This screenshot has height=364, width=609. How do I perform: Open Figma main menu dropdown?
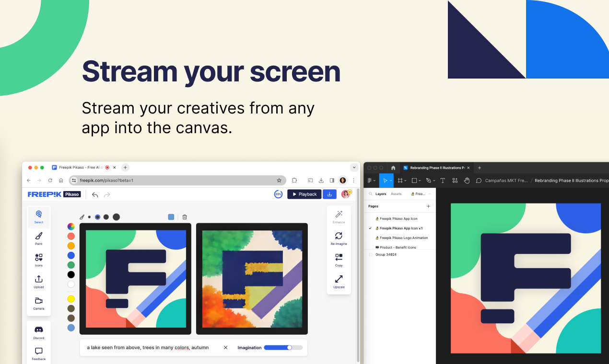(371, 181)
